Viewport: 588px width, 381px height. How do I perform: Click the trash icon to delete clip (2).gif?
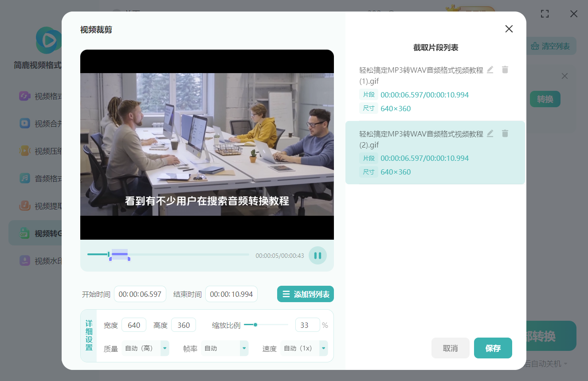pyautogui.click(x=505, y=133)
